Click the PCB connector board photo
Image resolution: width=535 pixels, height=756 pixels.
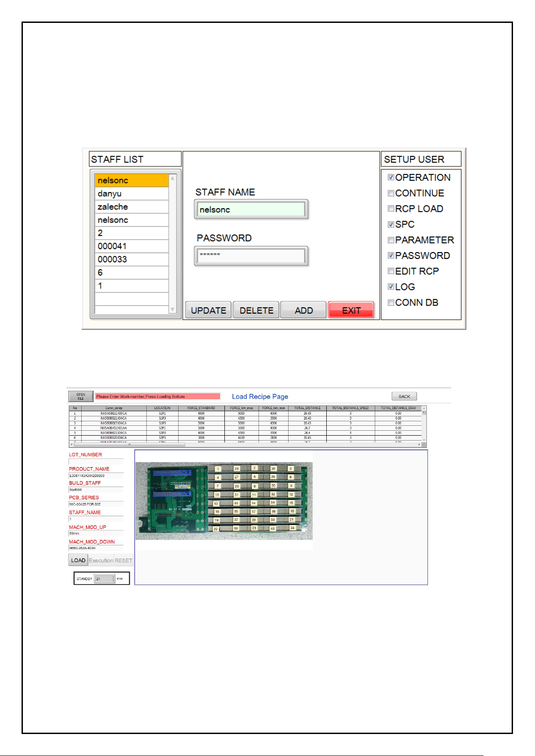coord(224,501)
